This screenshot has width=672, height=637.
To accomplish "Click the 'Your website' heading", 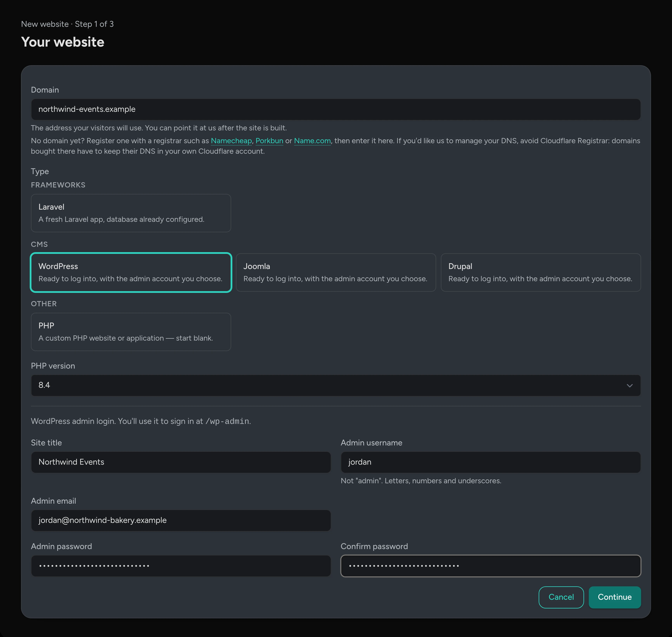I will pyautogui.click(x=63, y=42).
